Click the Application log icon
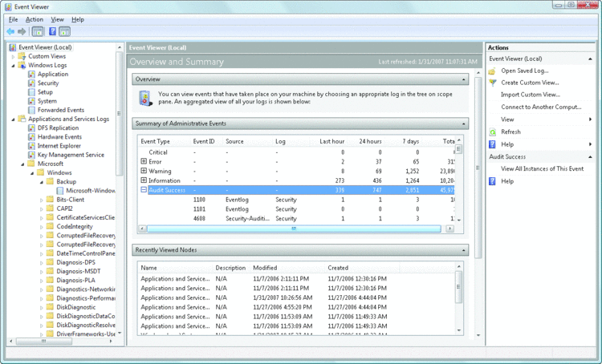Image resolution: width=602 pixels, height=364 pixels. (x=31, y=74)
